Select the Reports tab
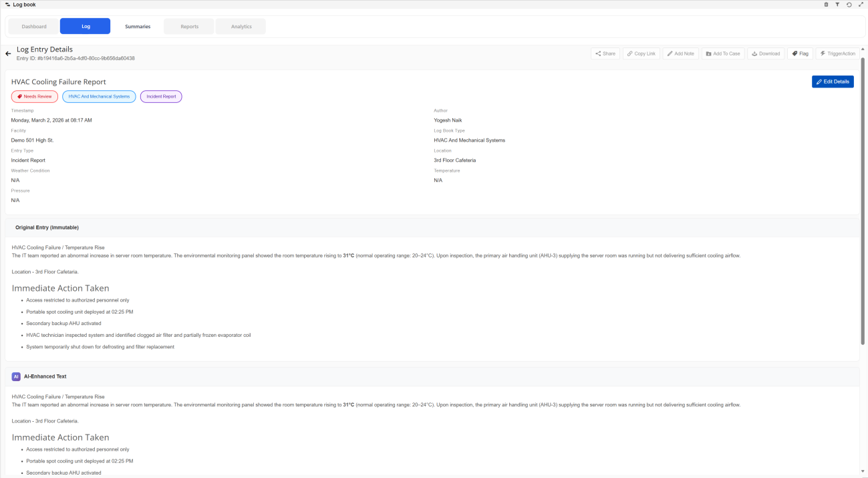Viewport: 868px width, 478px height. (x=189, y=27)
